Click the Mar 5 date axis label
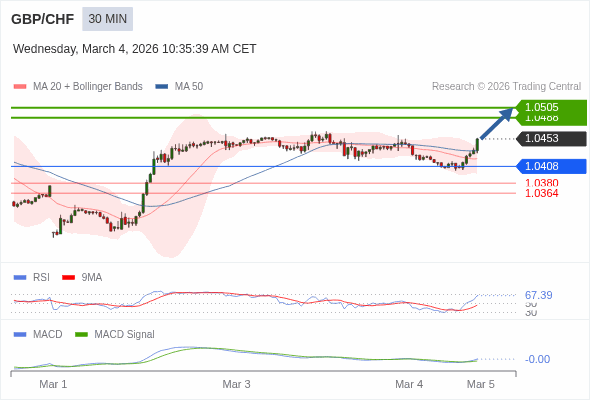The width and height of the screenshot is (590, 400). coord(481,385)
